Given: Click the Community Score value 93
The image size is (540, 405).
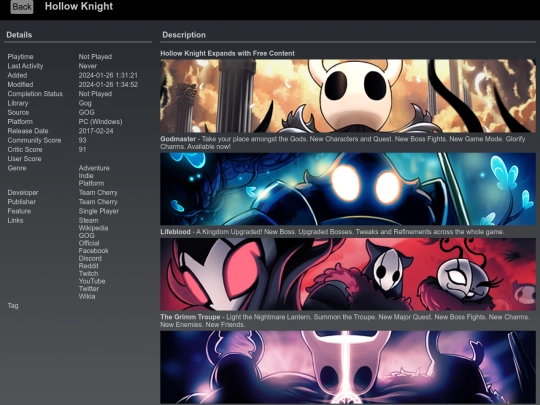Looking at the screenshot, I should pyautogui.click(x=82, y=140).
